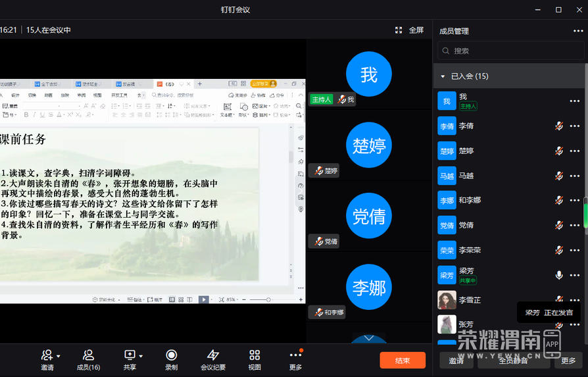Open the 视图 view layout icon
The height and width of the screenshot is (377, 588).
pos(255,355)
